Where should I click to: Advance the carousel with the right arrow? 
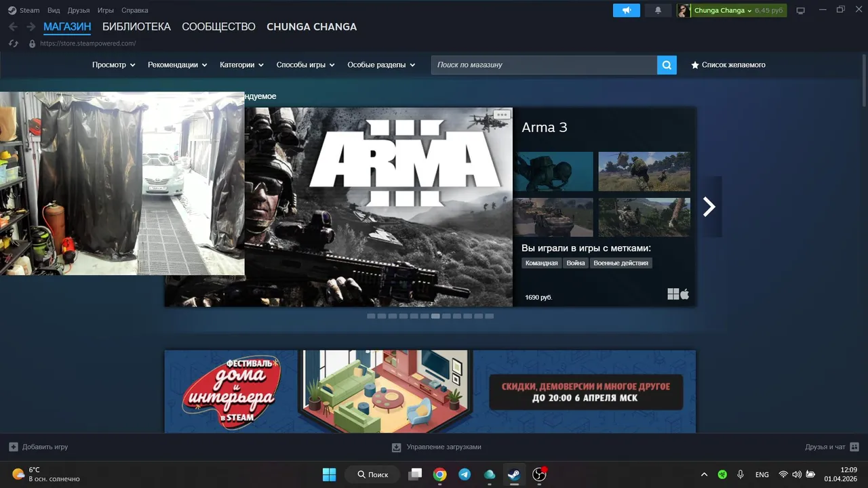(x=709, y=207)
